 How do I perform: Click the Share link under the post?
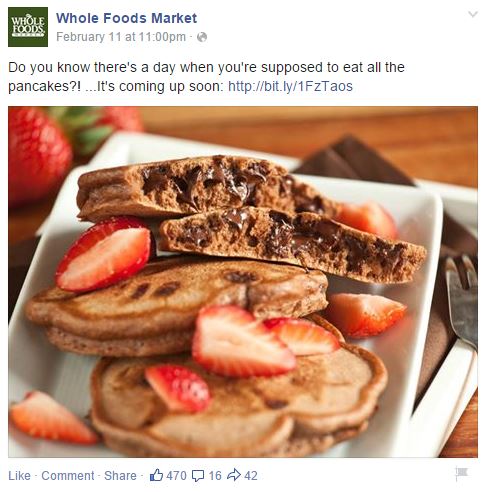coord(120,475)
